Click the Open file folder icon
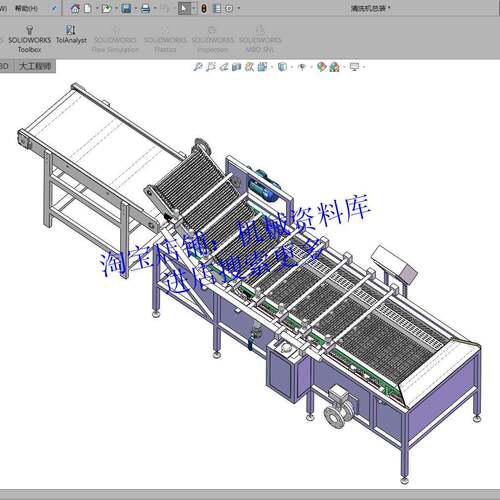Image resolution: width=500 pixels, height=500 pixels. point(107,8)
